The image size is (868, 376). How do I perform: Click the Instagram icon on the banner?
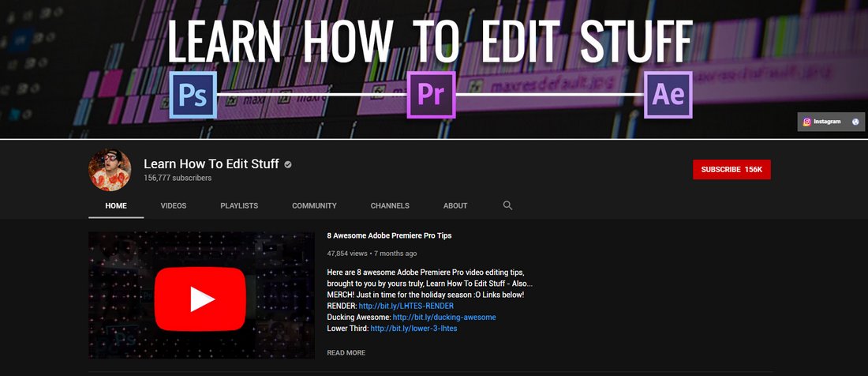(807, 122)
